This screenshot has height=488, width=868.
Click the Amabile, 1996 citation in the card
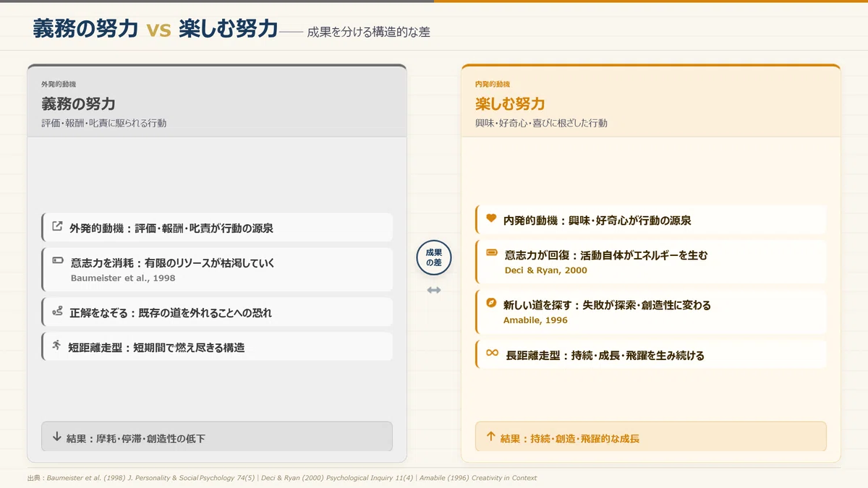[536, 320]
